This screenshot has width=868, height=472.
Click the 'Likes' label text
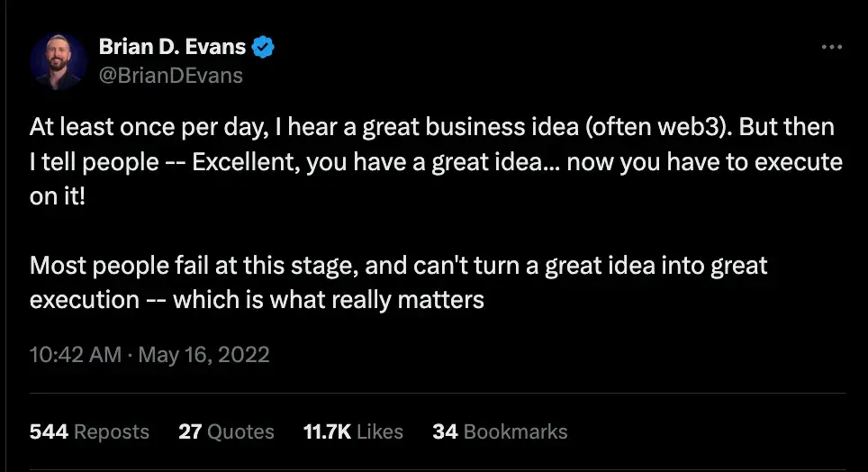(380, 431)
